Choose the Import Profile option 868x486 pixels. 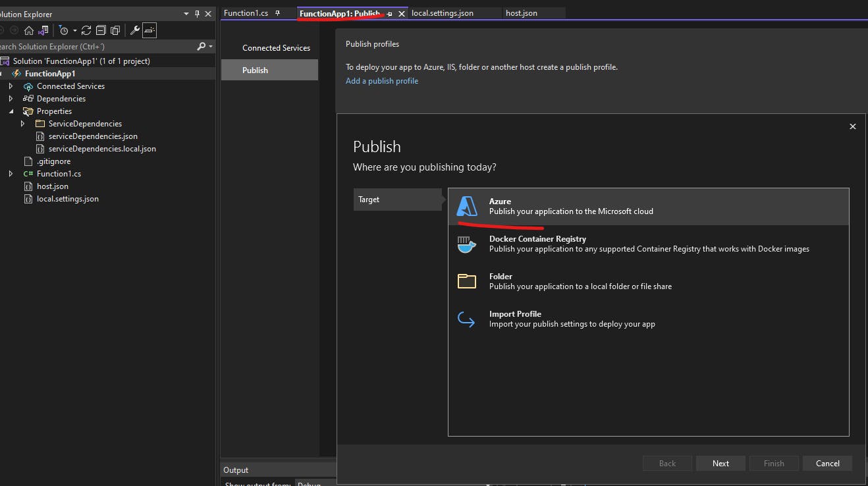pos(649,319)
